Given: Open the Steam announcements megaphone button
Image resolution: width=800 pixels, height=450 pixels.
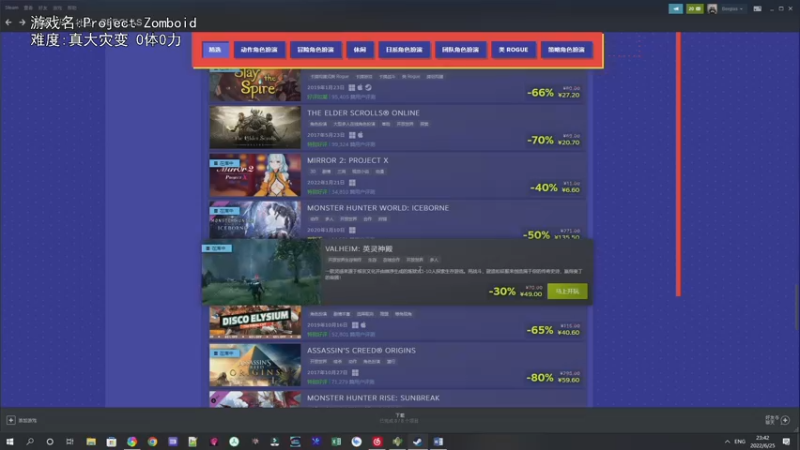Looking at the screenshot, I should 676,9.
